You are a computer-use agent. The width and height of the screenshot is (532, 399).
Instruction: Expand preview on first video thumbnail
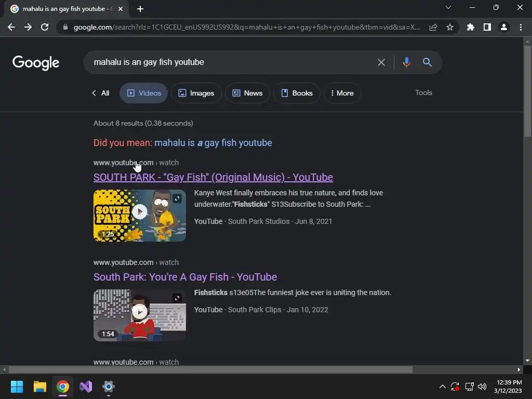click(x=177, y=198)
